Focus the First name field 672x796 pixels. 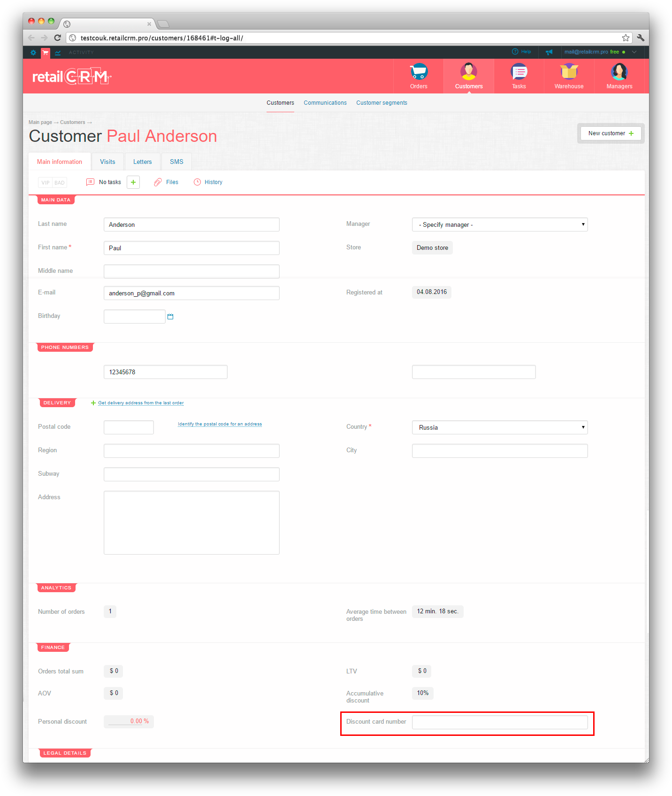(191, 248)
